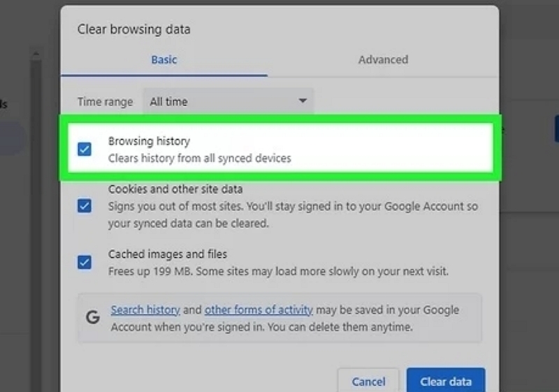Cancel the Clear browsing data dialog
This screenshot has width=559, height=392.
tap(368, 382)
